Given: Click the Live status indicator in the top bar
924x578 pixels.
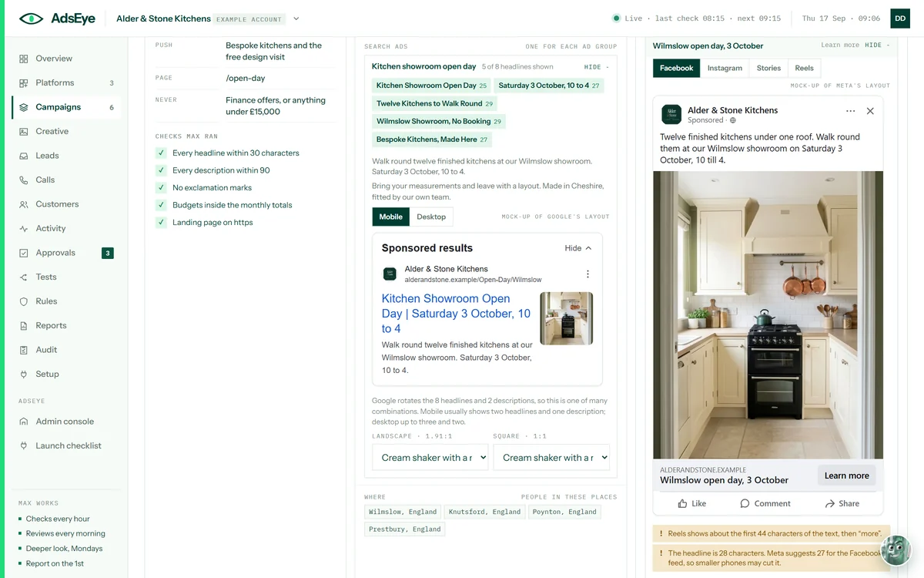Looking at the screenshot, I should (x=628, y=18).
